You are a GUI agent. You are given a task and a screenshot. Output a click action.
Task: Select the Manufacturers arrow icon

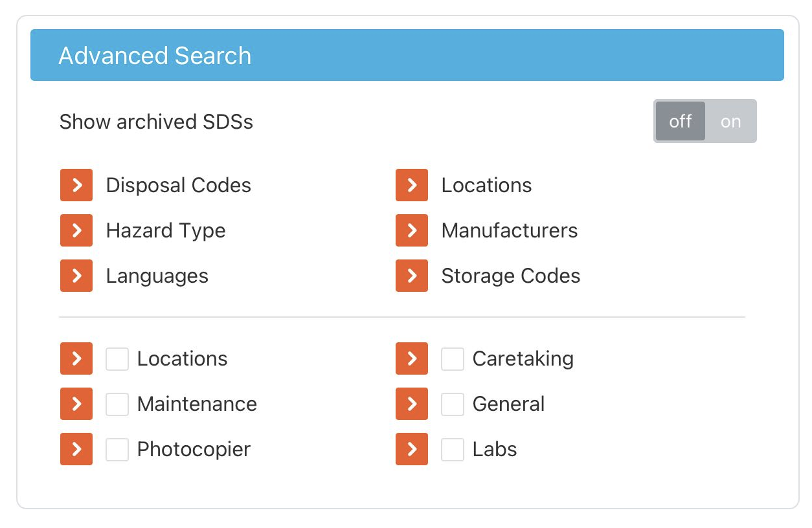pyautogui.click(x=411, y=230)
